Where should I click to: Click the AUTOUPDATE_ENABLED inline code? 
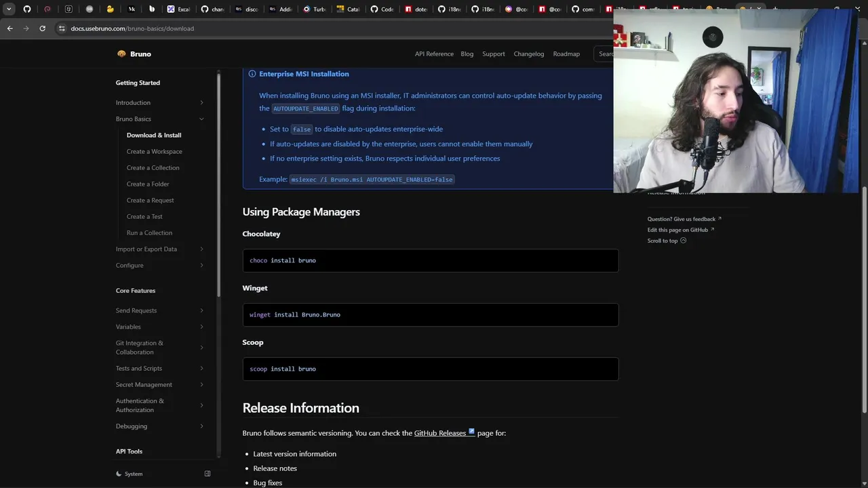tap(305, 108)
